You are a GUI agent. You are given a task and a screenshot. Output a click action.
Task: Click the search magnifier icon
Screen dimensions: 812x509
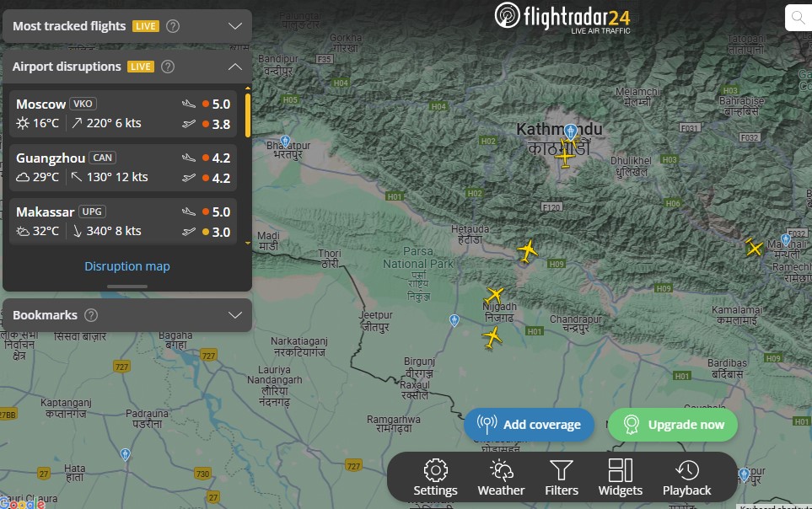tap(797, 18)
